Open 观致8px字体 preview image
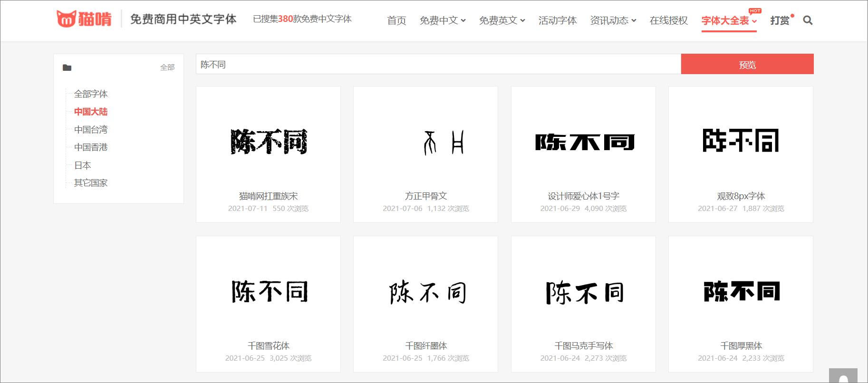Viewport: 868px width, 383px height. [741, 140]
